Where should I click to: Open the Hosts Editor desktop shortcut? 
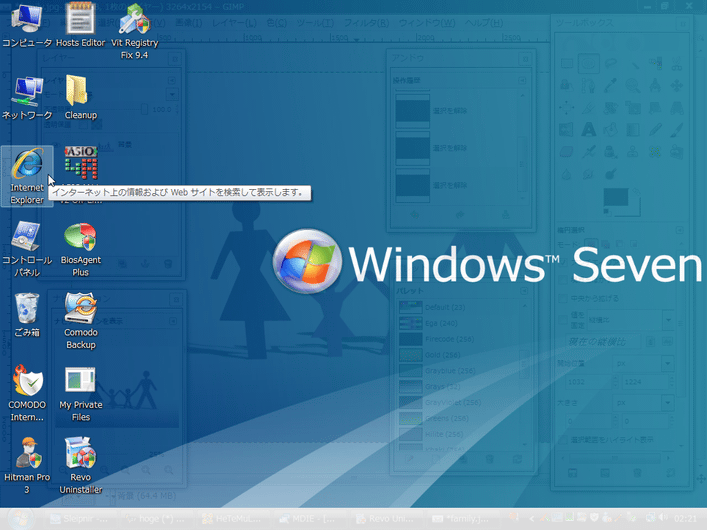coord(80,25)
